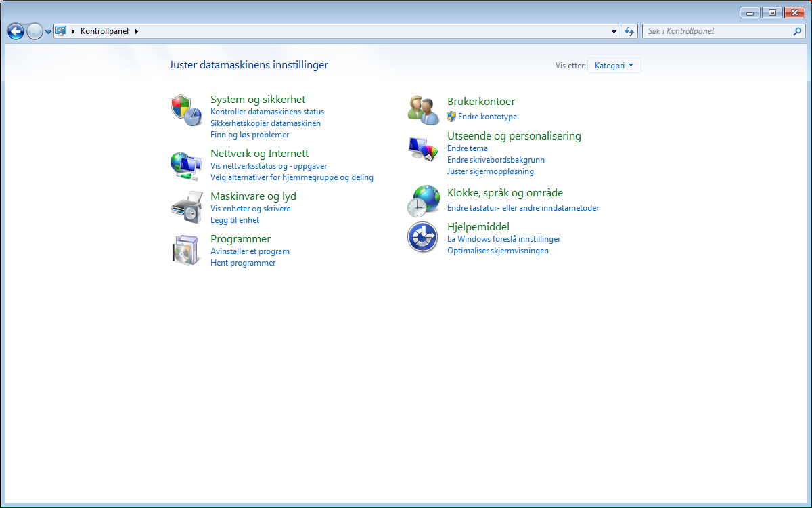Screen dimensions: 812x508
Task: Expand address bar history dropdown arrow
Action: [614, 31]
